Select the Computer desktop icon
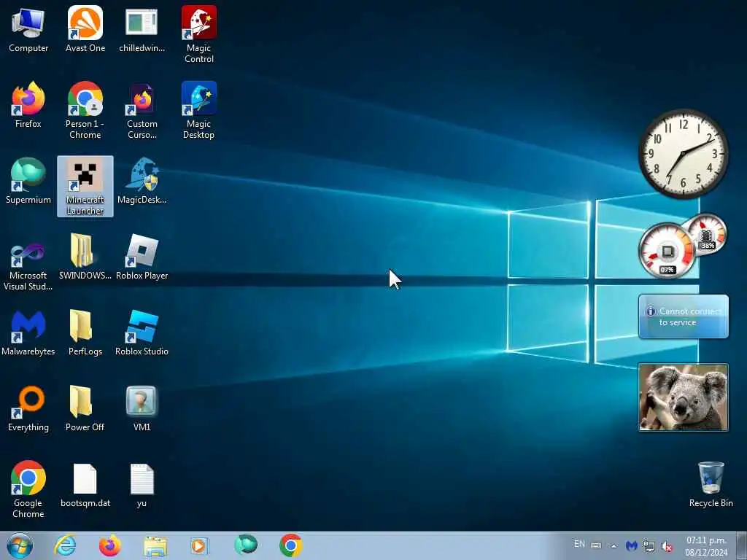The image size is (747, 560). pyautogui.click(x=28, y=31)
